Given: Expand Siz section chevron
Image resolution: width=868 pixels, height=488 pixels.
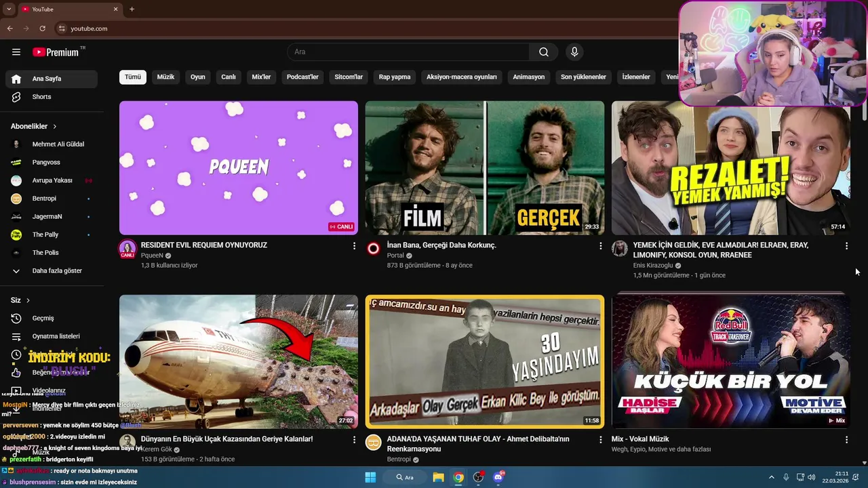Looking at the screenshot, I should pyautogui.click(x=28, y=300).
